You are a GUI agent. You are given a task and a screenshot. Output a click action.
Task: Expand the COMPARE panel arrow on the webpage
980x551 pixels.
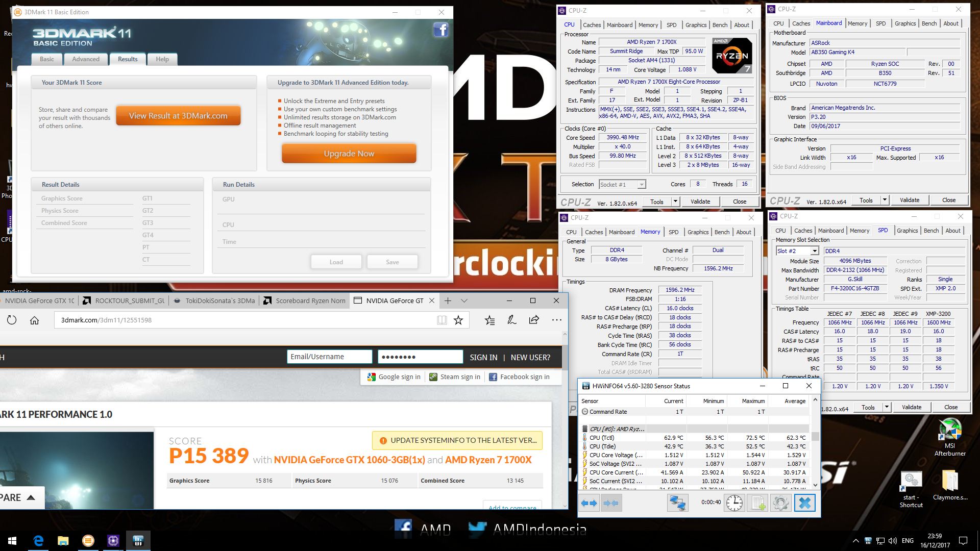pyautogui.click(x=31, y=497)
